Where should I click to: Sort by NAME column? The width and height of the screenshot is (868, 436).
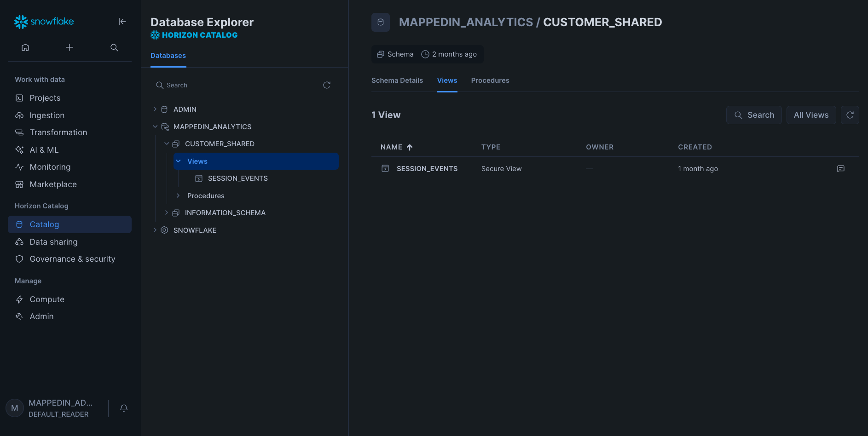[x=396, y=147]
